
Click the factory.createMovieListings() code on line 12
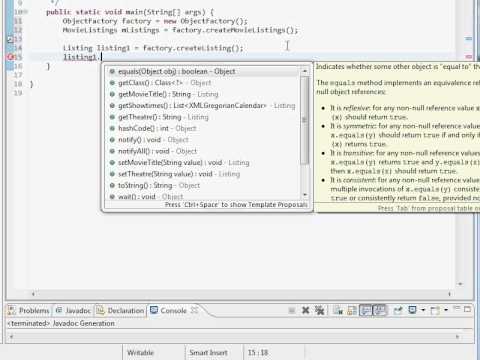pyautogui.click(x=235, y=30)
